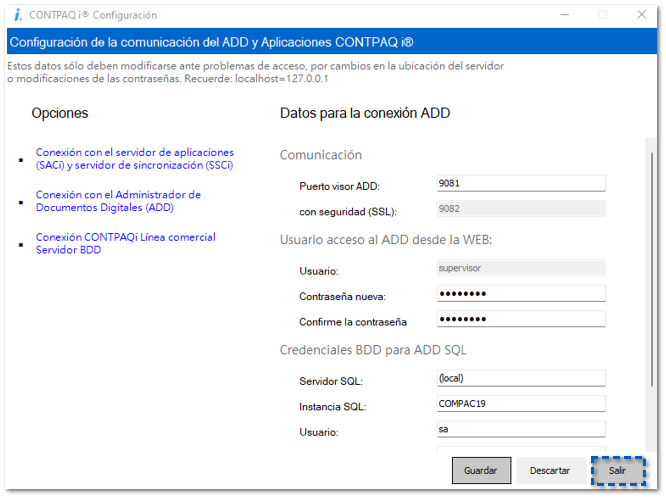Click the SSL port field showing 9082
Image resolution: width=666 pixels, height=498 pixels.
(521, 209)
